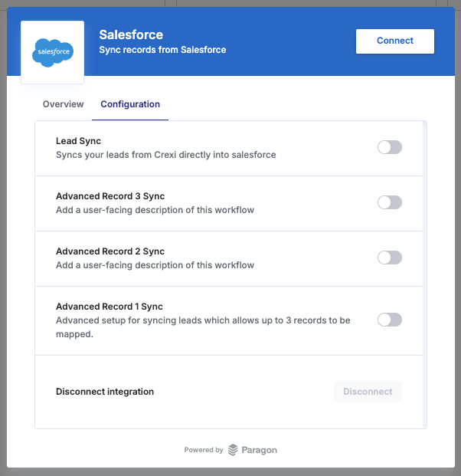This screenshot has height=476, width=461.
Task: Switch on Advanced Record 1 Sync
Action: pyautogui.click(x=389, y=320)
